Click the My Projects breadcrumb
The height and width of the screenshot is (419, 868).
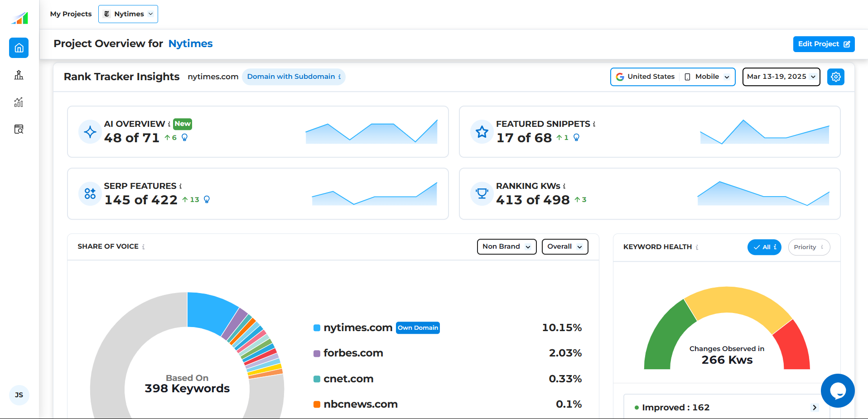(x=71, y=14)
